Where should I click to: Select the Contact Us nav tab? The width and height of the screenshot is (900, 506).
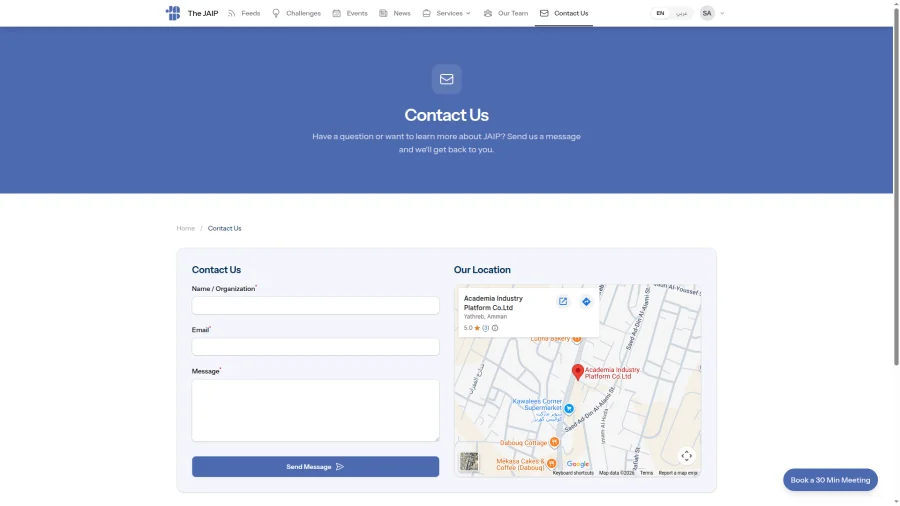[x=564, y=13]
